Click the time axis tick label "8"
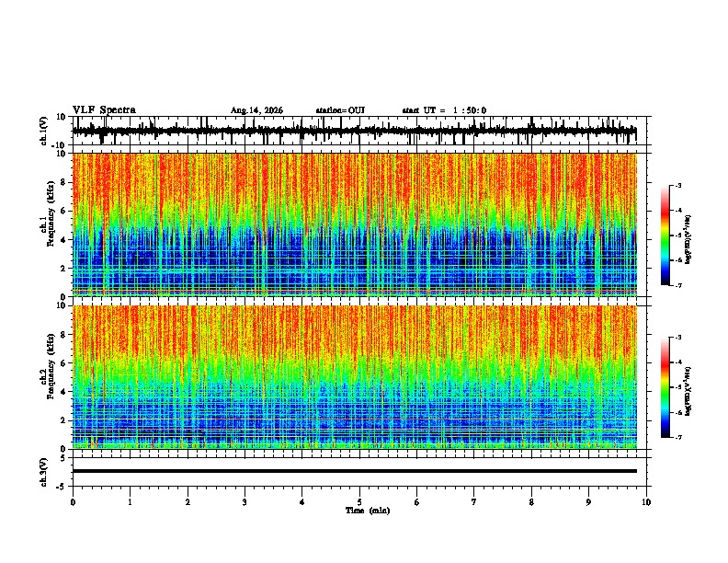The width and height of the screenshot is (728, 563). [531, 502]
